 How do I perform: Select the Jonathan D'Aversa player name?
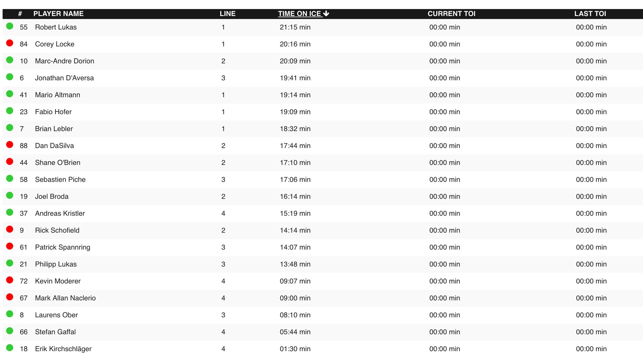(64, 78)
